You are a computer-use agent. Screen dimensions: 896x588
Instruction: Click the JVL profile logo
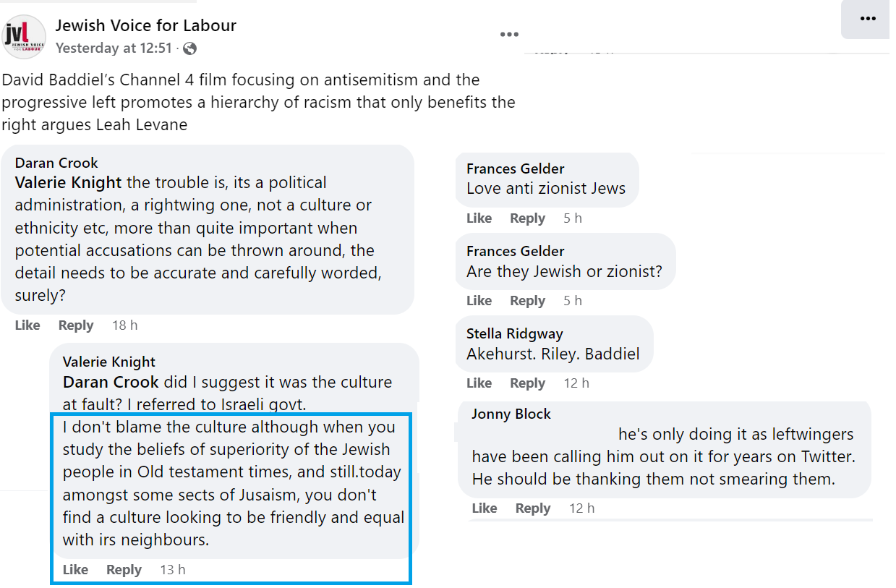(26, 37)
